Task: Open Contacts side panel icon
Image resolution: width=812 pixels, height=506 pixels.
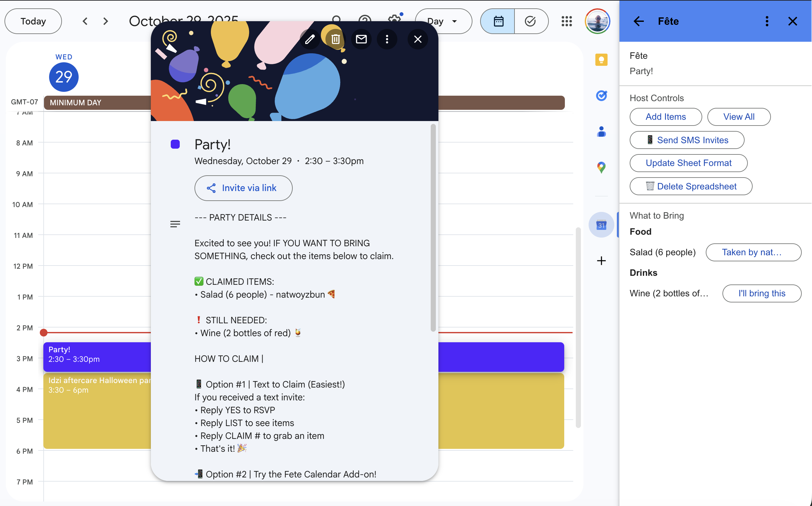Action: pyautogui.click(x=601, y=132)
